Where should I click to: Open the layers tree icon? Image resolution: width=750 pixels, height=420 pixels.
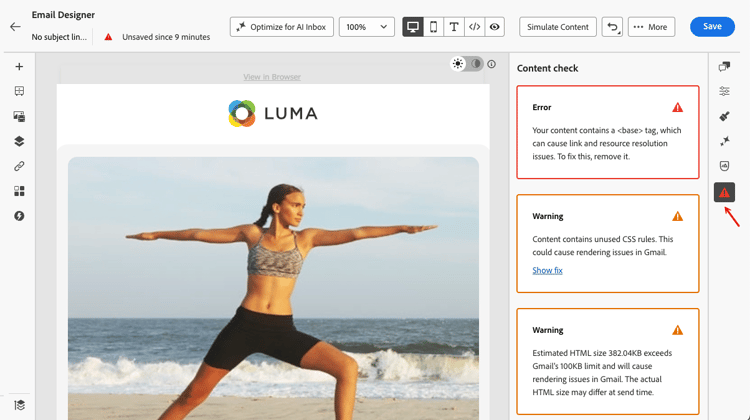19,141
